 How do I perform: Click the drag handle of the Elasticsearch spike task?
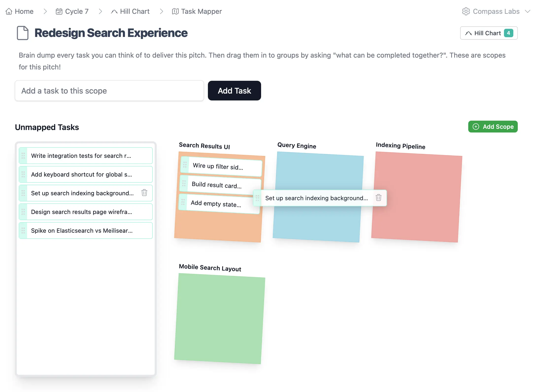click(23, 230)
